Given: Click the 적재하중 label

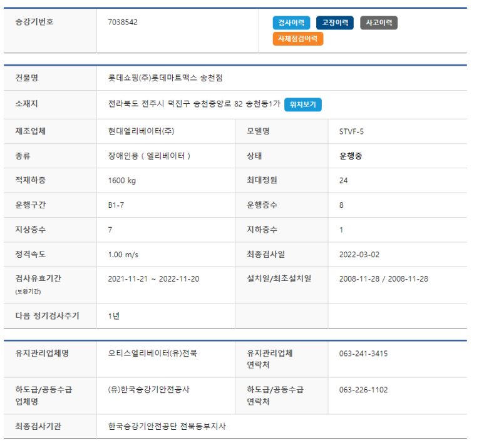Looking at the screenshot, I should pos(31,180).
